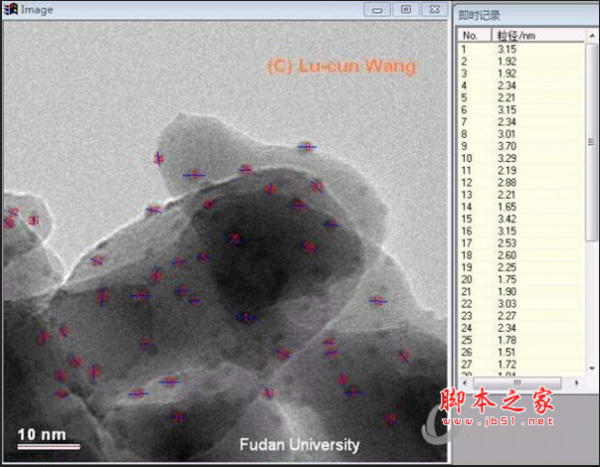The height and width of the screenshot is (467, 600).
Task: Select row 23 with value 2.27
Action: [x=521, y=316]
